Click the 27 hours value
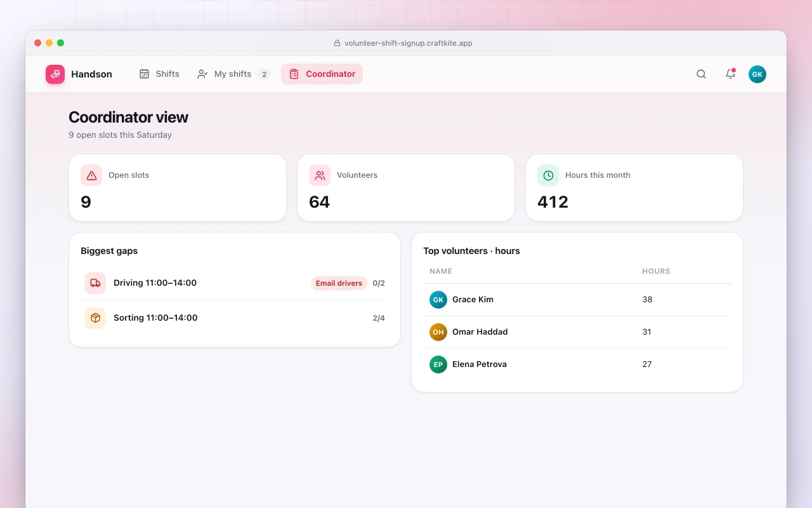812x508 pixels. pyautogui.click(x=647, y=364)
